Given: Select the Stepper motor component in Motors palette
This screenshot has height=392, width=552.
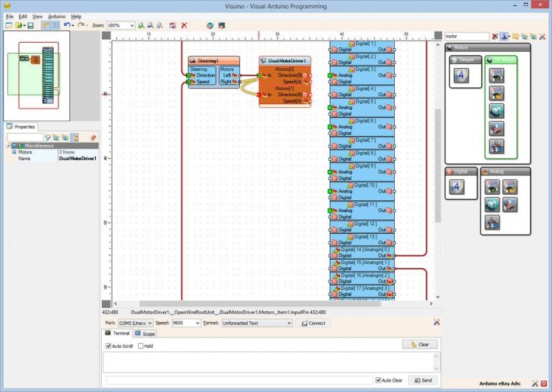Looking at the screenshot, I should tap(461, 75).
